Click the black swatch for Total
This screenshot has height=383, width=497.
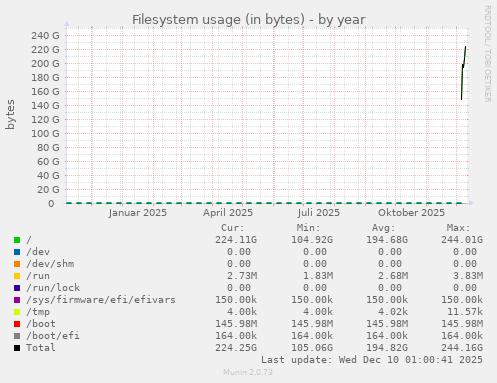tap(17, 348)
